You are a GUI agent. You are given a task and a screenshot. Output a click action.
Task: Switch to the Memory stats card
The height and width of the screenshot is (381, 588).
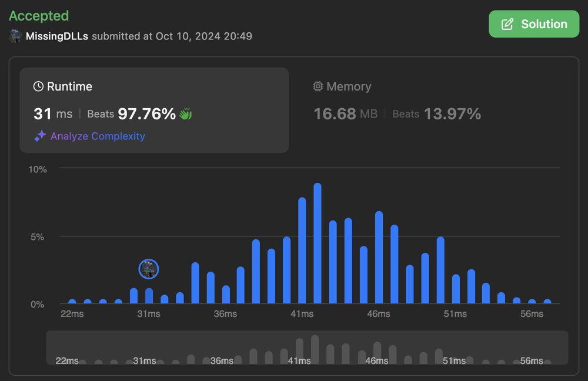pos(397,110)
